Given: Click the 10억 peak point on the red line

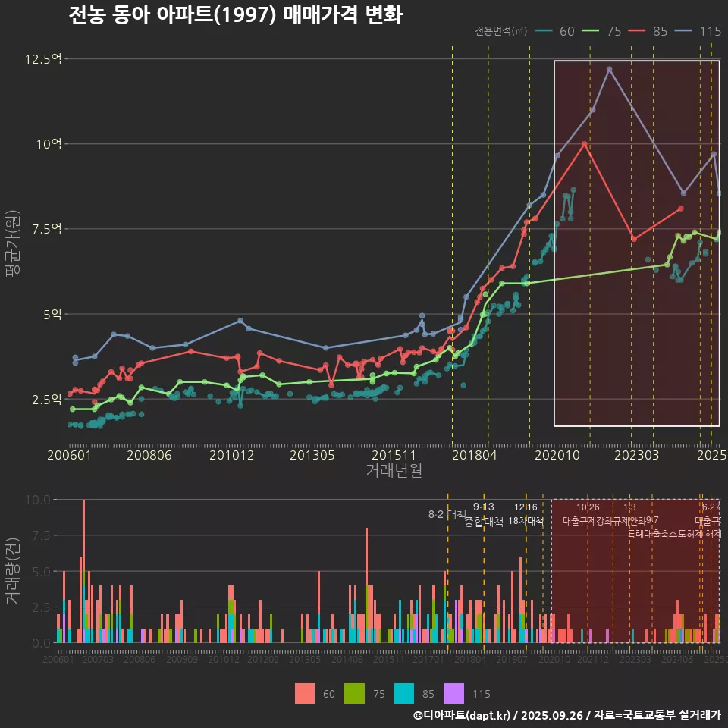Looking at the screenshot, I should [584, 143].
